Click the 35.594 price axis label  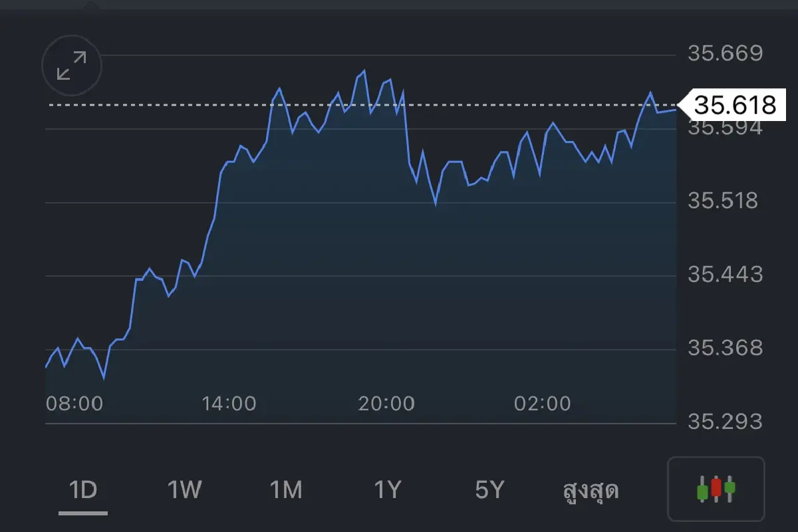pos(726,128)
